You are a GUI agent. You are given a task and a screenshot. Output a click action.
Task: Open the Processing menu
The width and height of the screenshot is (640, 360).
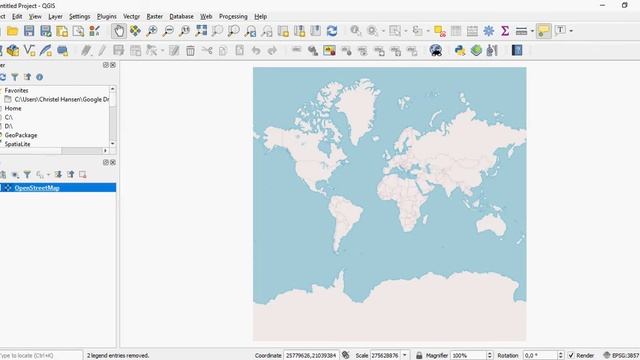233,17
